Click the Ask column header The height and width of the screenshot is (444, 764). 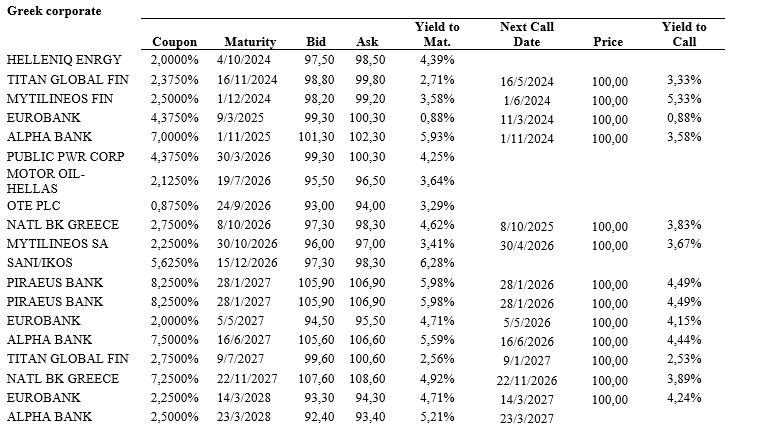pyautogui.click(x=367, y=42)
